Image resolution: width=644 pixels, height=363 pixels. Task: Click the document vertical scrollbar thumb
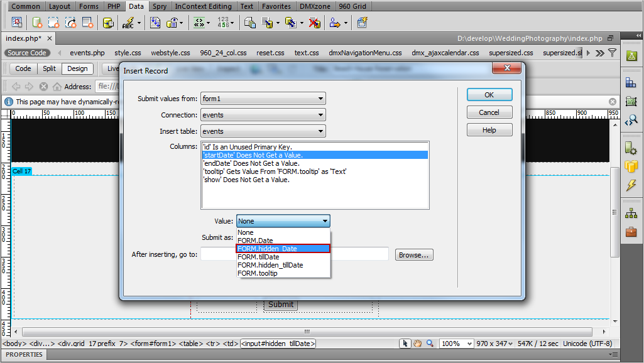[x=614, y=212]
